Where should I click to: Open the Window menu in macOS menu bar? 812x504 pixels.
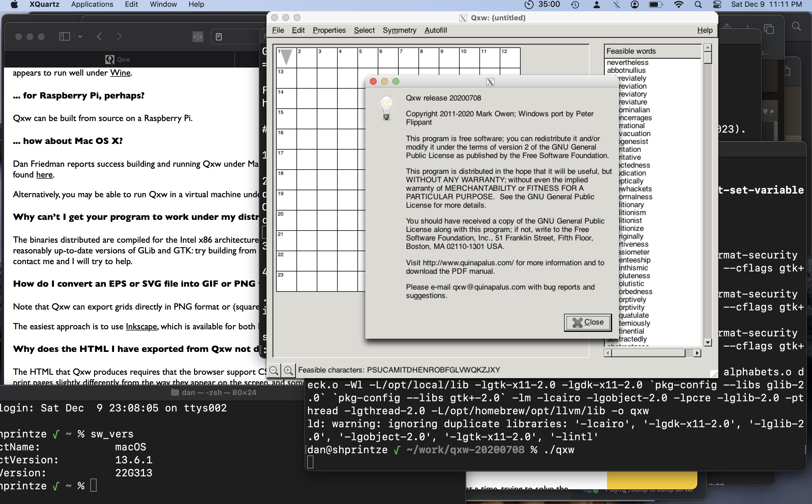163,4
